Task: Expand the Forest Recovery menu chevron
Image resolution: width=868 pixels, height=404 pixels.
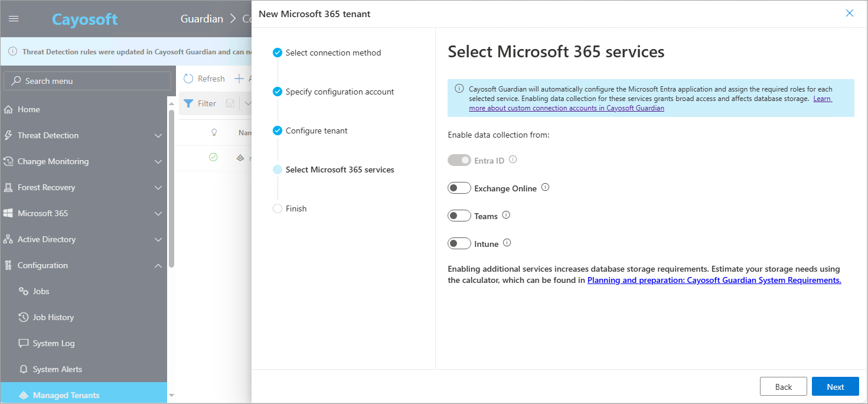Action: [x=158, y=188]
